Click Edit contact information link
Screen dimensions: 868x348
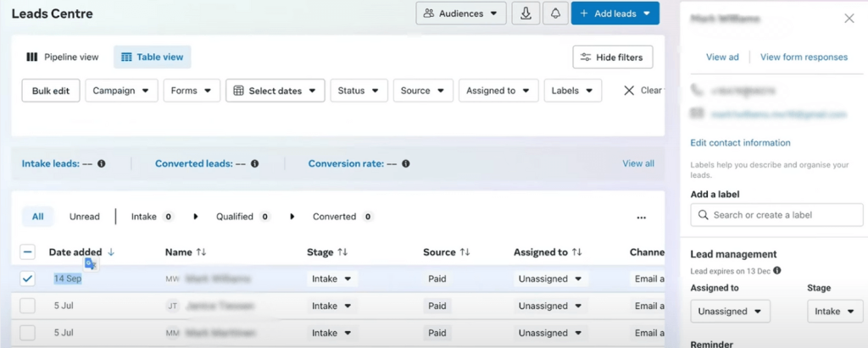pyautogui.click(x=740, y=143)
